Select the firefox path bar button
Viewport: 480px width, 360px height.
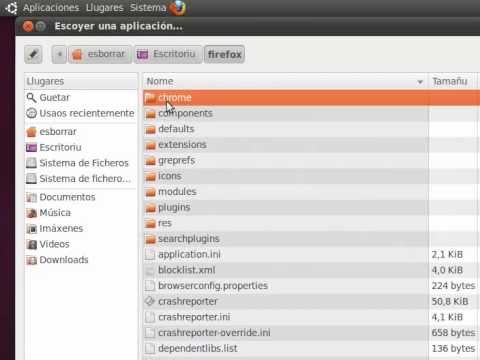(x=224, y=54)
